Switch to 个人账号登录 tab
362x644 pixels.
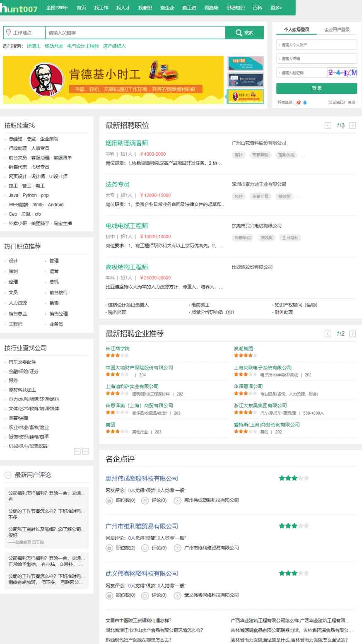[x=297, y=29]
